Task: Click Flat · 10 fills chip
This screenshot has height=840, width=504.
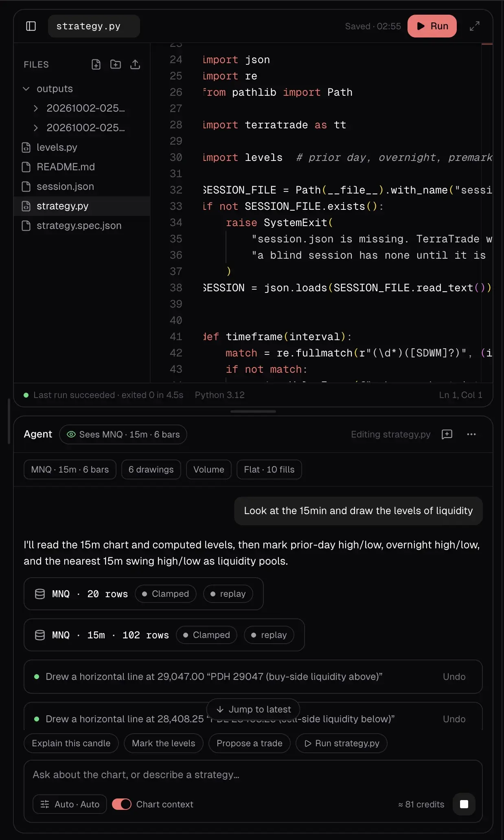Action: pyautogui.click(x=269, y=470)
